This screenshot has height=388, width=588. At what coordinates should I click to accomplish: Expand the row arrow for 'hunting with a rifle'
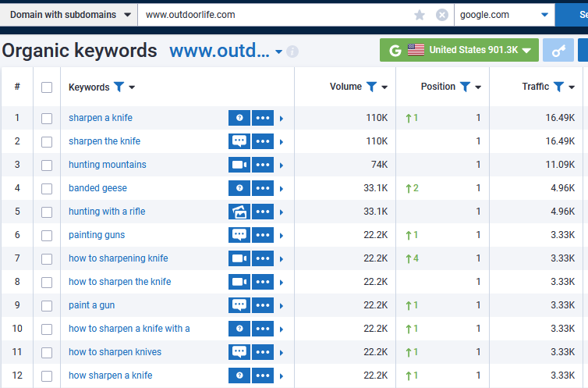282,212
